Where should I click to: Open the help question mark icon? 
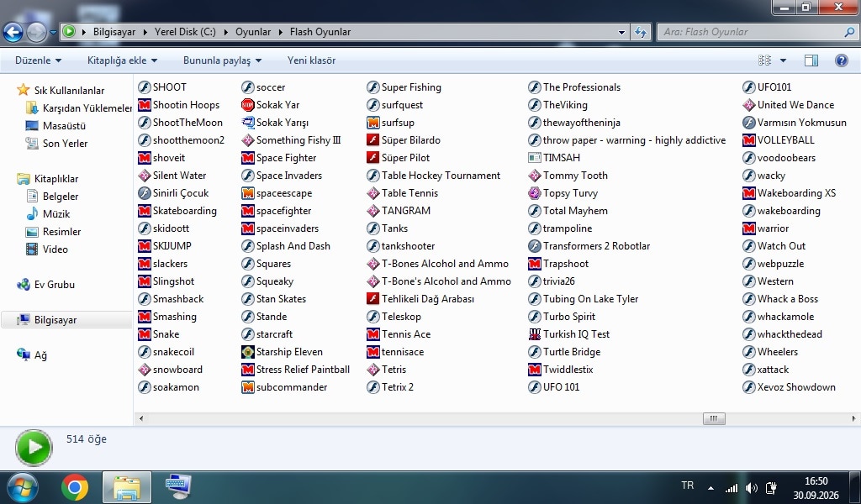[841, 60]
